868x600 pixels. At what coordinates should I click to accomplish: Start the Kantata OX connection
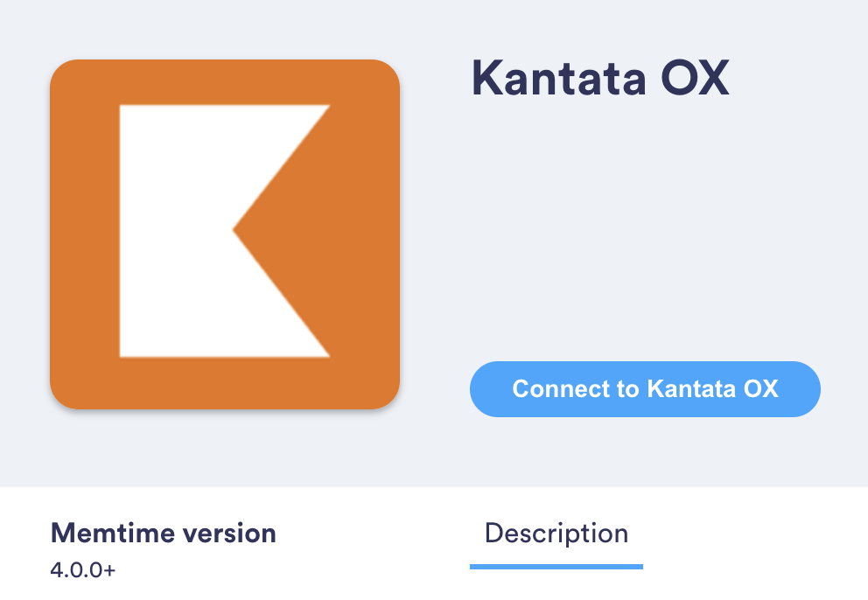pos(645,389)
